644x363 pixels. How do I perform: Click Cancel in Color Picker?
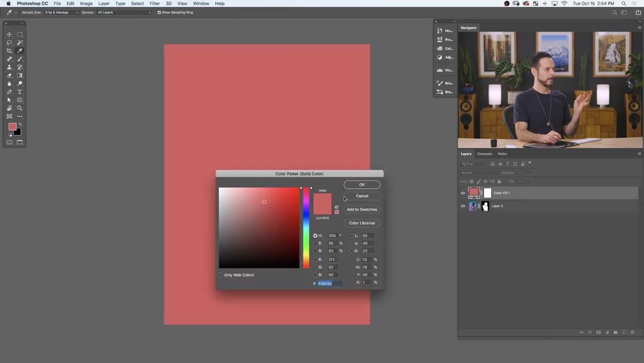pyautogui.click(x=362, y=196)
